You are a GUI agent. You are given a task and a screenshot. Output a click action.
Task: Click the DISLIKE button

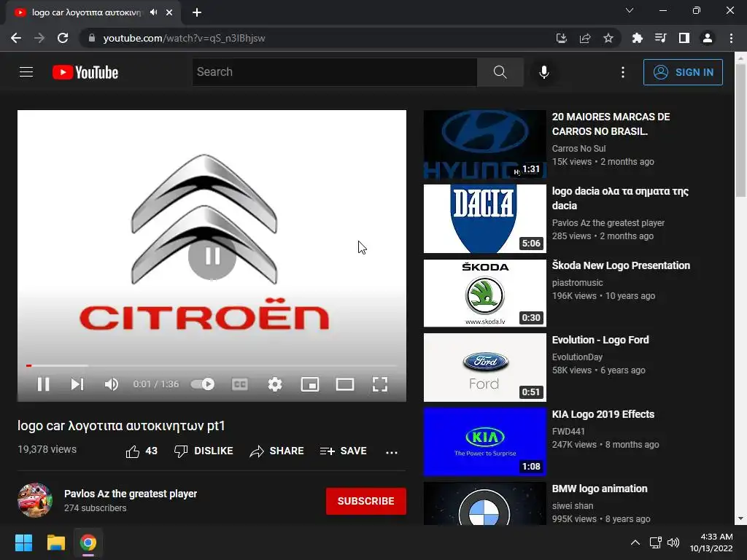pyautogui.click(x=204, y=451)
